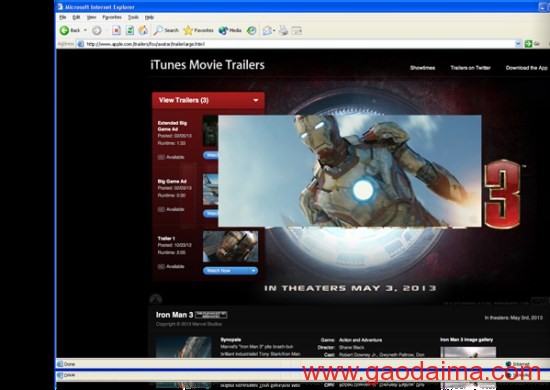The height and width of the screenshot is (390, 550).
Task: Open the Trailers on Twitter link
Action: (x=470, y=68)
